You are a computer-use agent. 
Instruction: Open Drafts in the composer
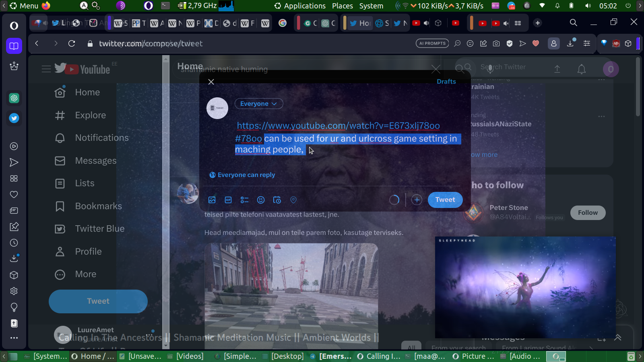(x=446, y=82)
